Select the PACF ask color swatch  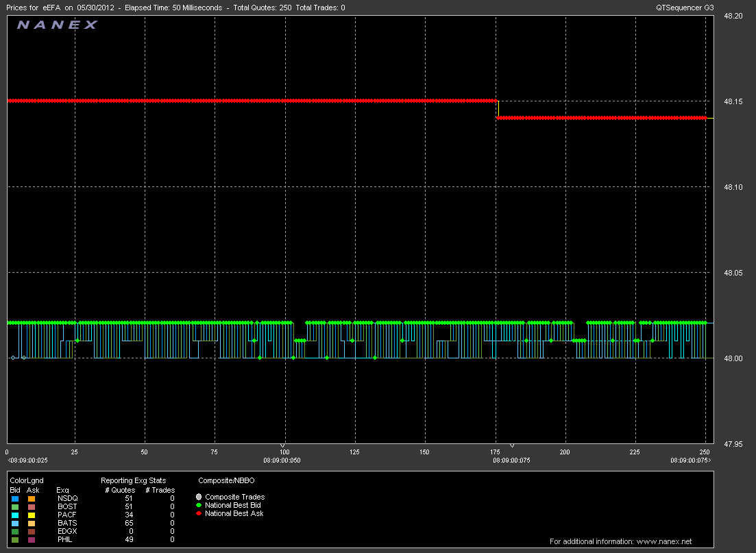(32, 515)
